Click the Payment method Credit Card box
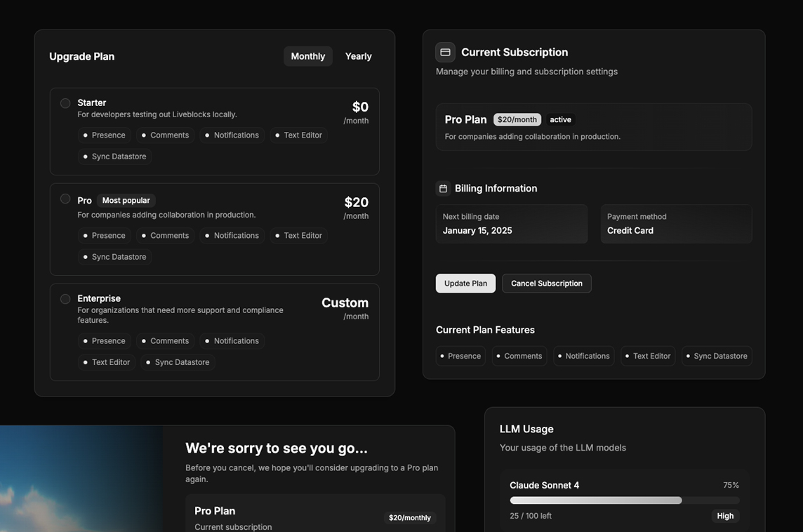 coord(675,224)
